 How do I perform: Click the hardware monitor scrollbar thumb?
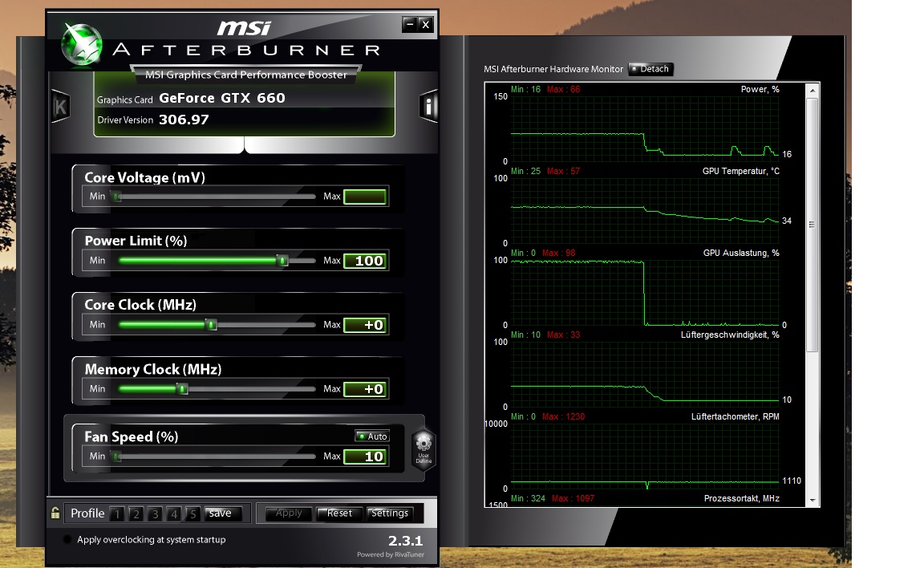[812, 225]
